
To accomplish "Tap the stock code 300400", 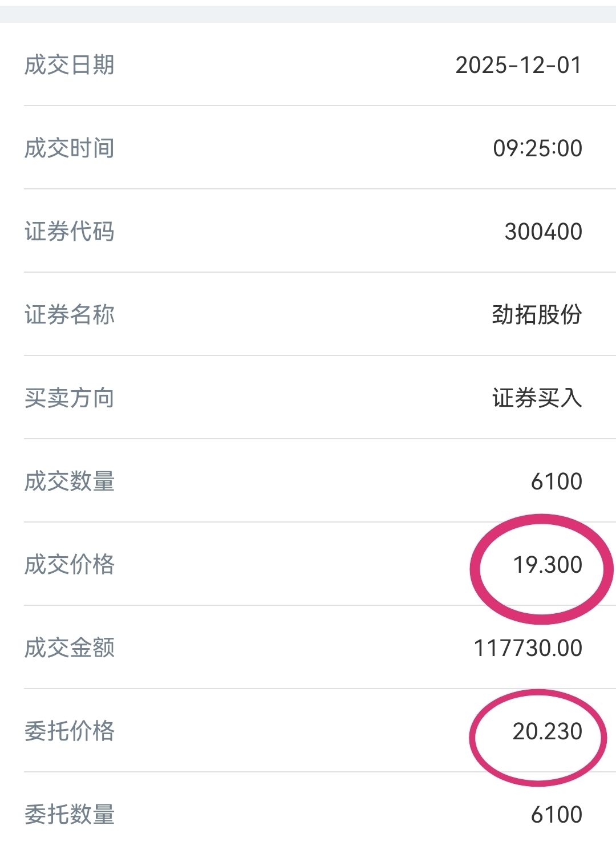I will point(543,232).
